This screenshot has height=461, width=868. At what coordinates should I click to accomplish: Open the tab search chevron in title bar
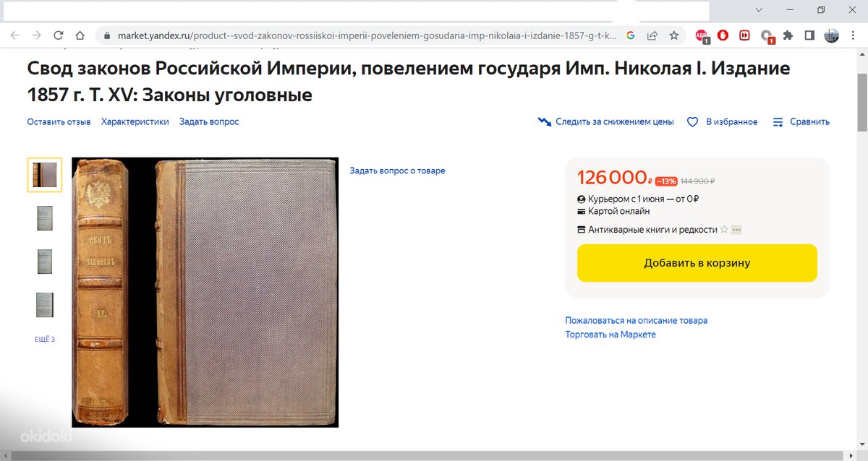tap(759, 10)
